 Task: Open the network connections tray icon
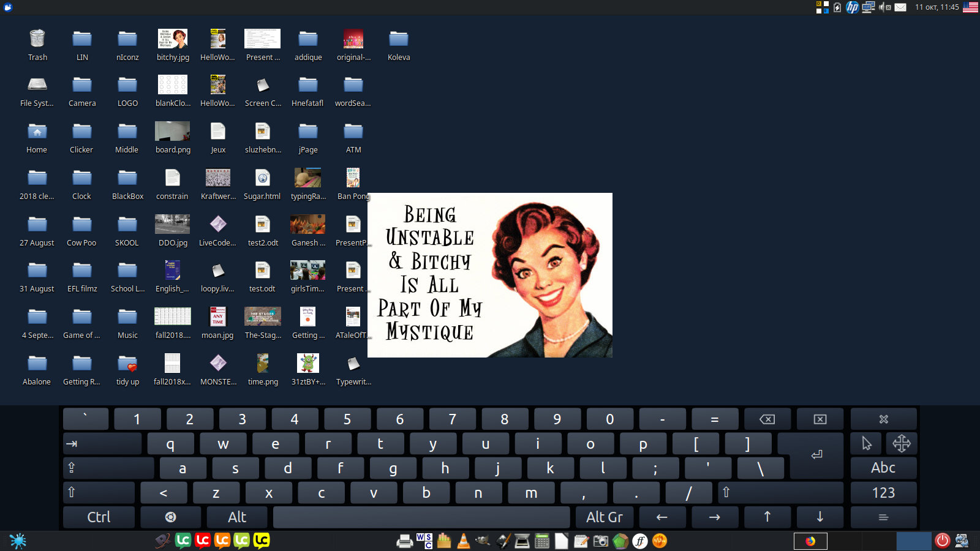[x=868, y=7]
